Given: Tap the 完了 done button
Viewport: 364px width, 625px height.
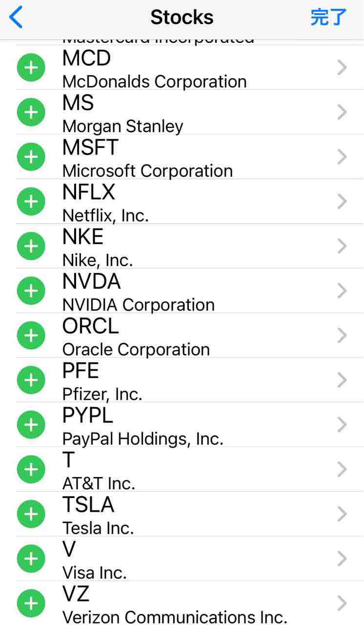Looking at the screenshot, I should click(x=328, y=18).
